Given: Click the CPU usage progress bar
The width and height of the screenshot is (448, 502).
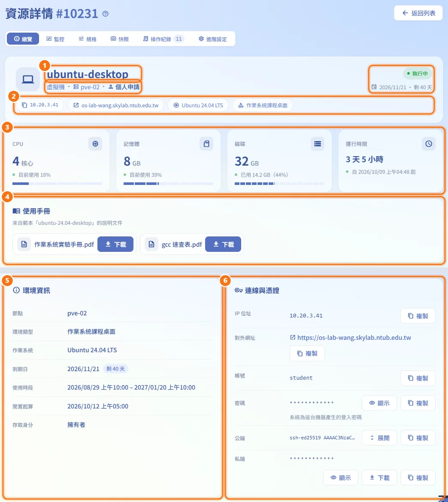Looking at the screenshot, I should click(58, 184).
